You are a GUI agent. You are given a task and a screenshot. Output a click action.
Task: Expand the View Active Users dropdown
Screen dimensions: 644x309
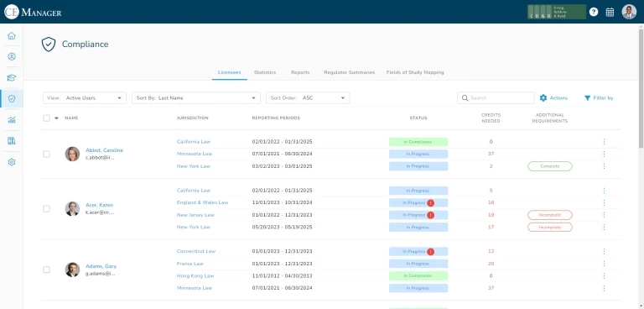tap(85, 98)
